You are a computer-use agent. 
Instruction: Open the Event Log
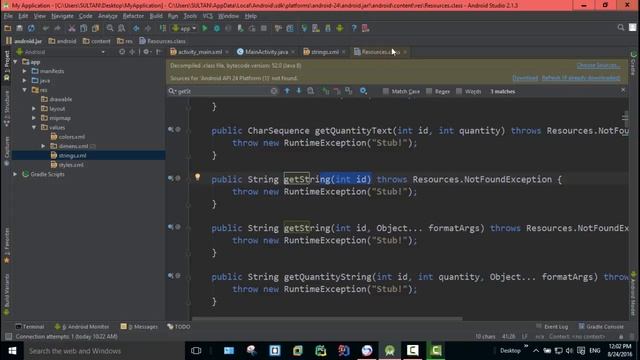click(552, 327)
